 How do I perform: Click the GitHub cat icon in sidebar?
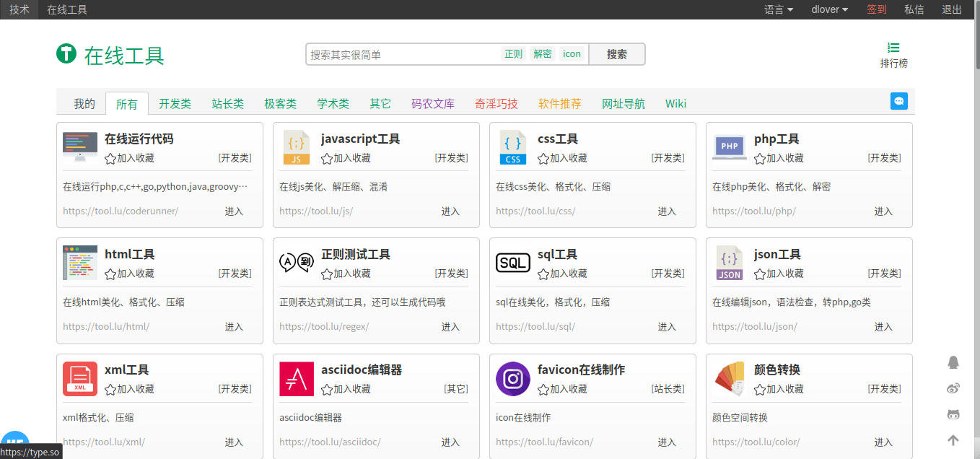(953, 414)
